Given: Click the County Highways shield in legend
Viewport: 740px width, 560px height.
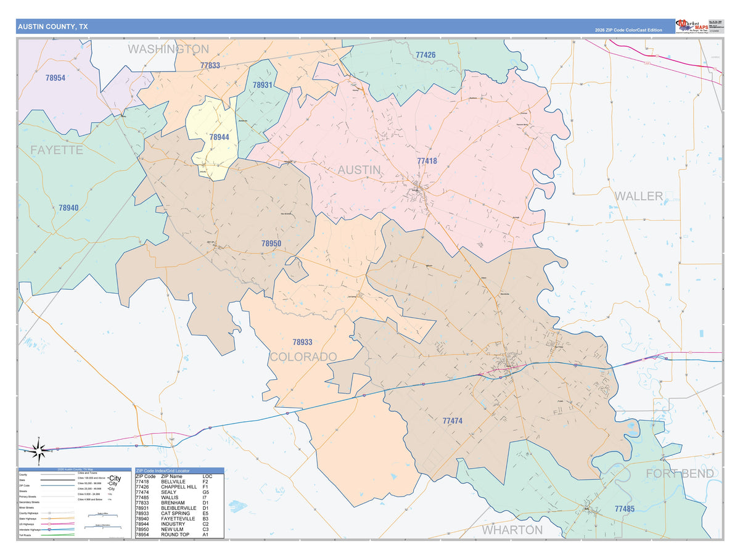Looking at the screenshot, I should [49, 513].
